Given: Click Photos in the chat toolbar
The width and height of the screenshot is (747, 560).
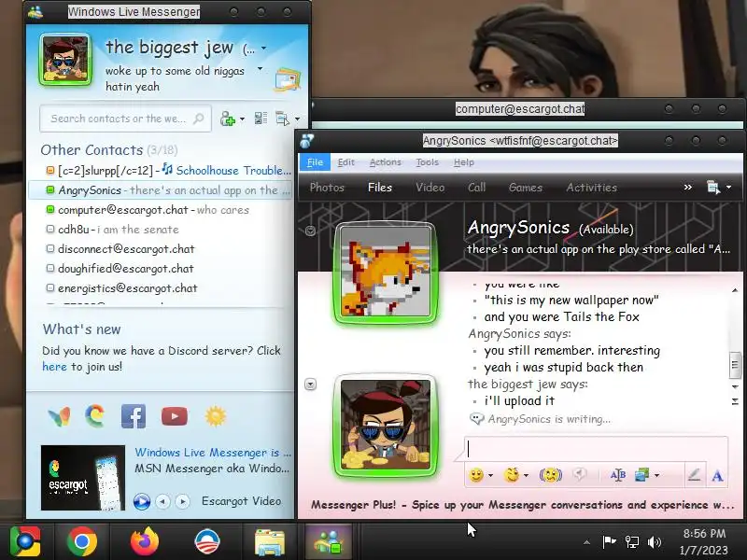Looking at the screenshot, I should coord(327,188).
